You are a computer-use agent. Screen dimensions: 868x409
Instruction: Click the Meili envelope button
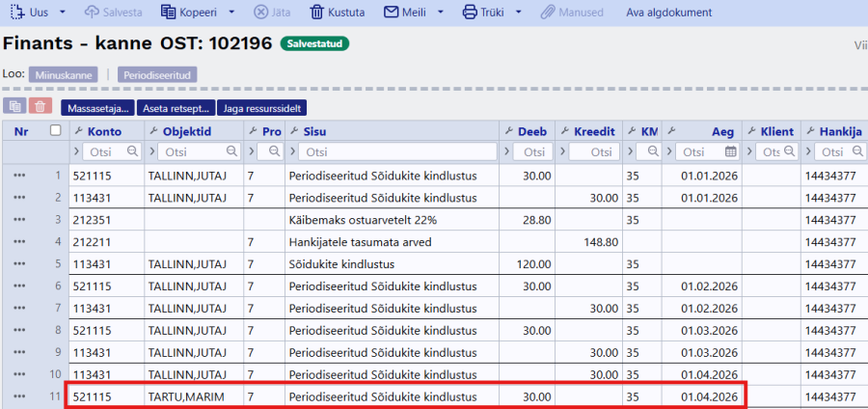point(406,13)
